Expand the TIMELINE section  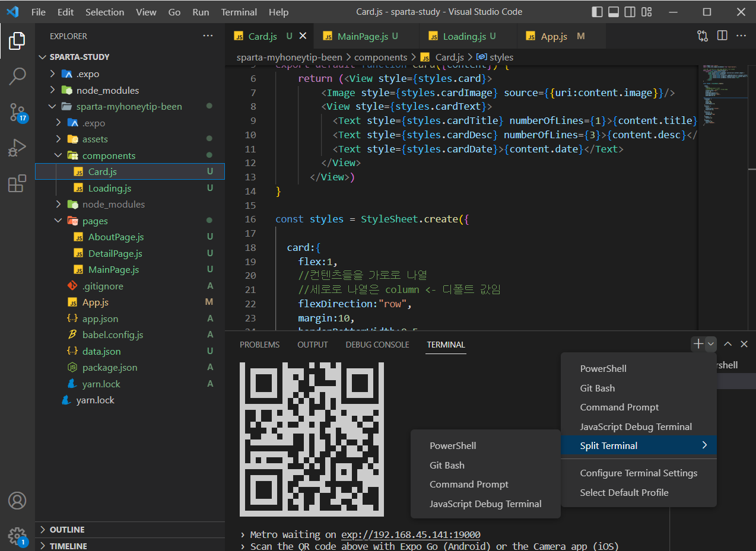point(130,546)
